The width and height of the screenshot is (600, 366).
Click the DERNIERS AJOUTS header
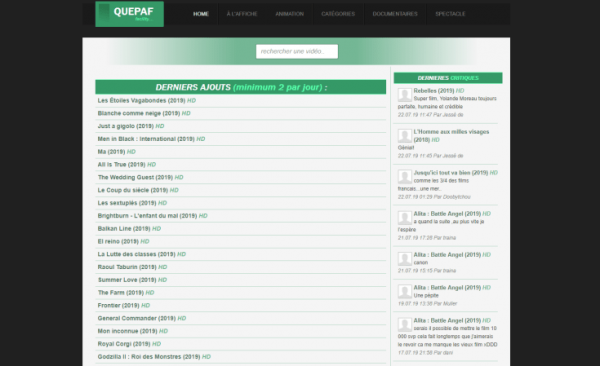(x=241, y=87)
